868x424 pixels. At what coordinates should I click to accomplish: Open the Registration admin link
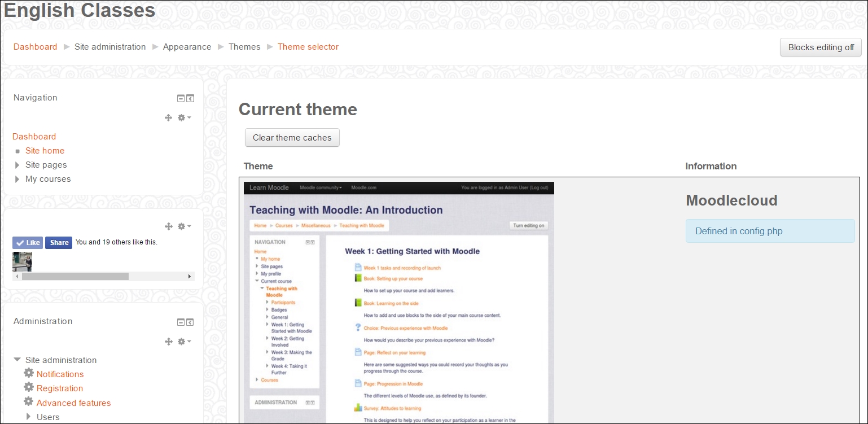[60, 388]
